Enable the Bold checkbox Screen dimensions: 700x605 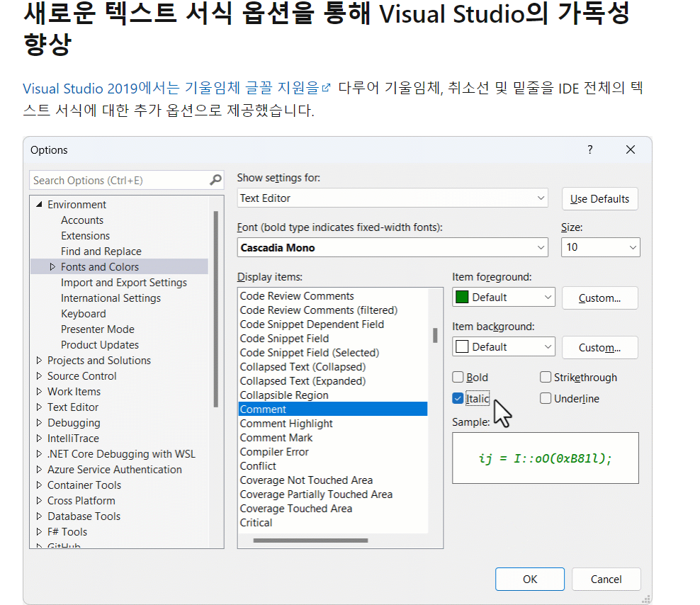click(x=458, y=378)
